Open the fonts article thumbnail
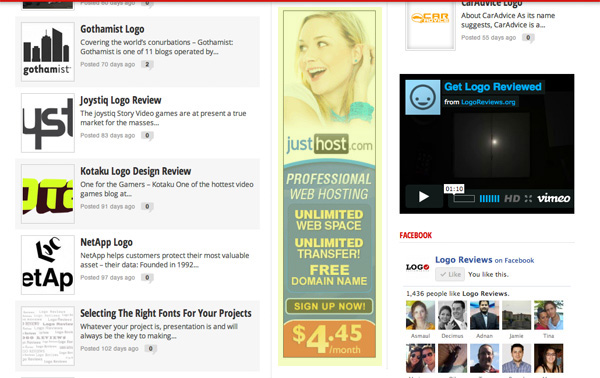The height and width of the screenshot is (378, 600). pyautogui.click(x=48, y=336)
